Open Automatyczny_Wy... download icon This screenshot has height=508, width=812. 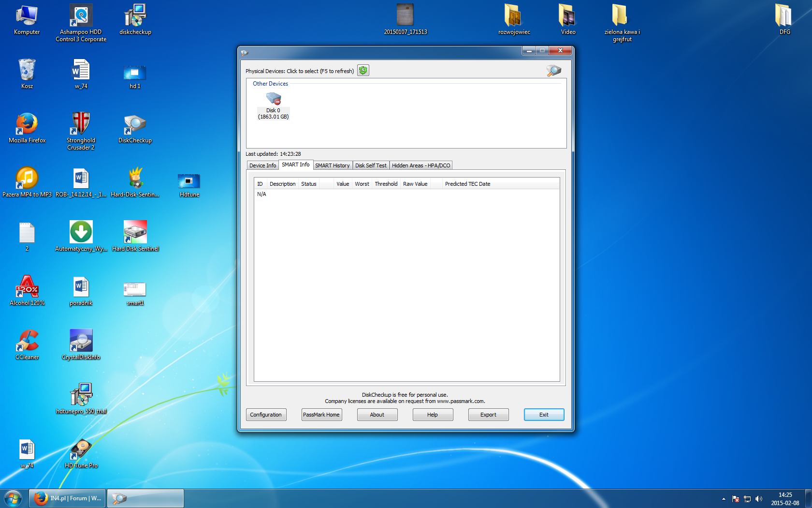click(x=81, y=237)
